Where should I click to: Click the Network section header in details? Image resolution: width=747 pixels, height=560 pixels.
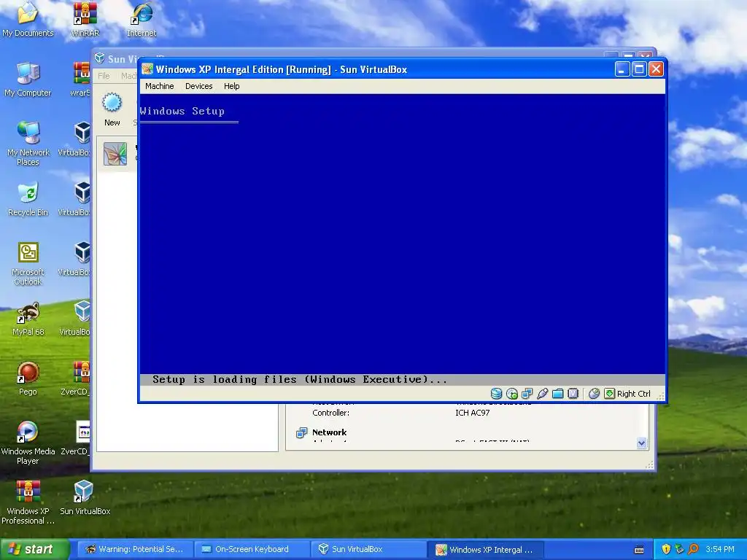(329, 432)
